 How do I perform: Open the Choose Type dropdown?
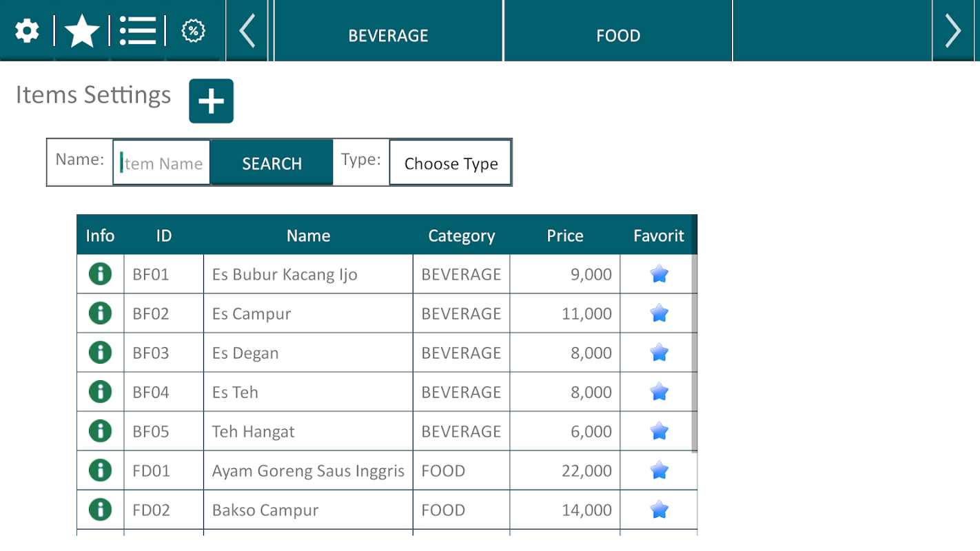tap(451, 163)
